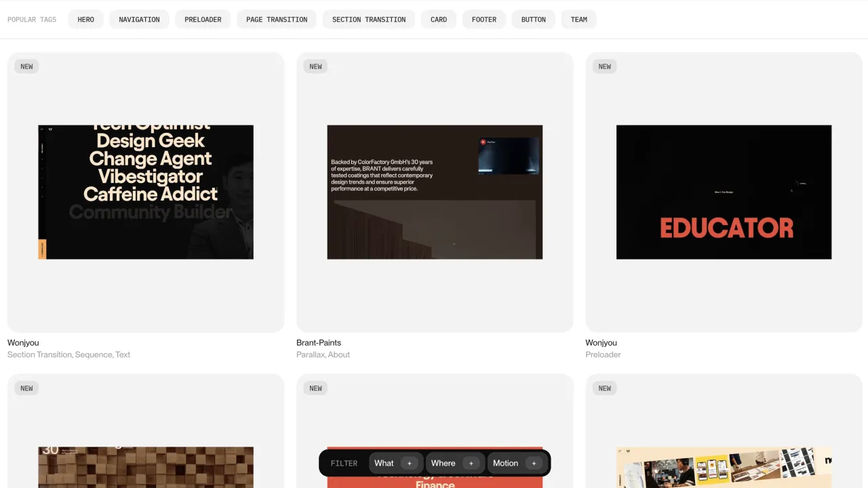Click the Brant-Paints title link
This screenshot has width=868, height=488.
319,343
